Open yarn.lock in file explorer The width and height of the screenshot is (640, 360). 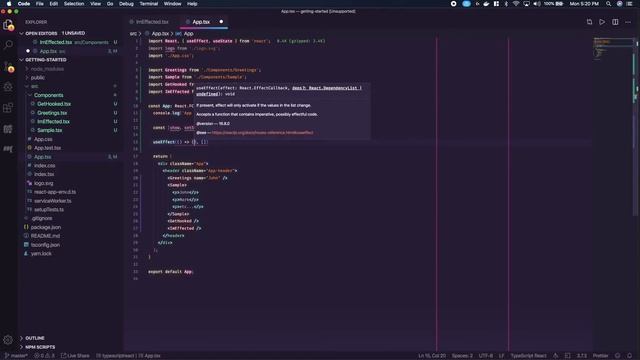tap(41, 254)
